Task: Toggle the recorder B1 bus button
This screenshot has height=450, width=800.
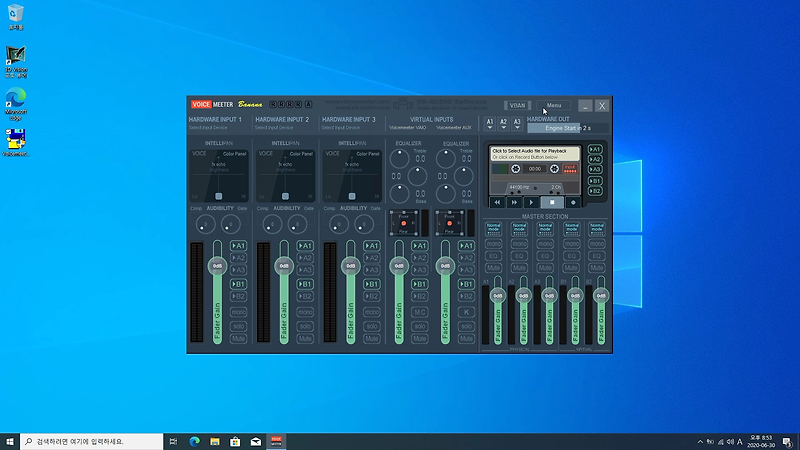Action: [x=595, y=181]
